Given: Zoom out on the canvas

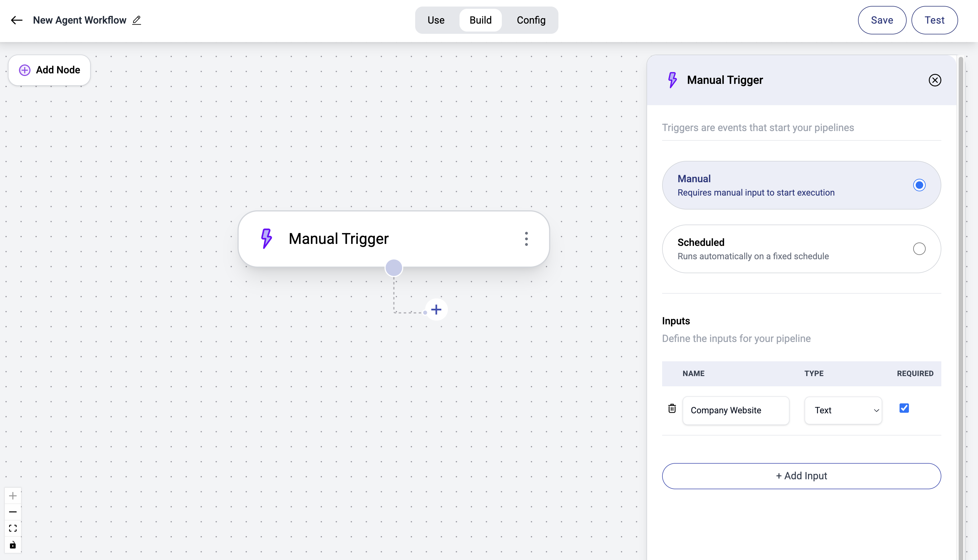Looking at the screenshot, I should click(x=13, y=512).
